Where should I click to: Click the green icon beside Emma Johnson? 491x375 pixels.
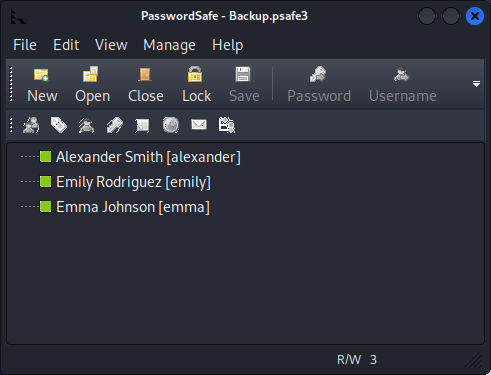45,207
